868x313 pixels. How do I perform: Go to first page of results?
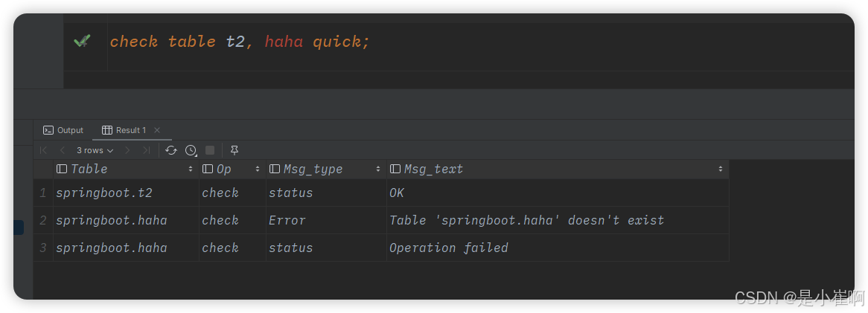point(44,150)
